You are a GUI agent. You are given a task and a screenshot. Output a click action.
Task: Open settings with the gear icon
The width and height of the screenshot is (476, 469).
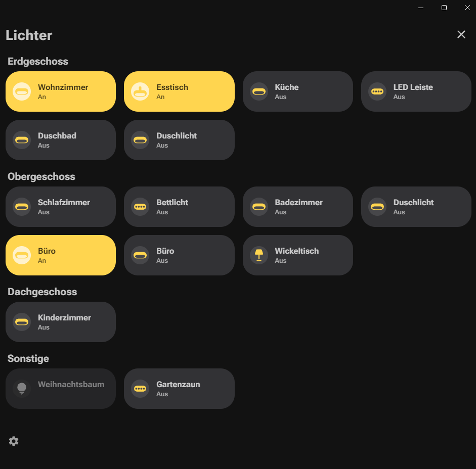(14, 441)
